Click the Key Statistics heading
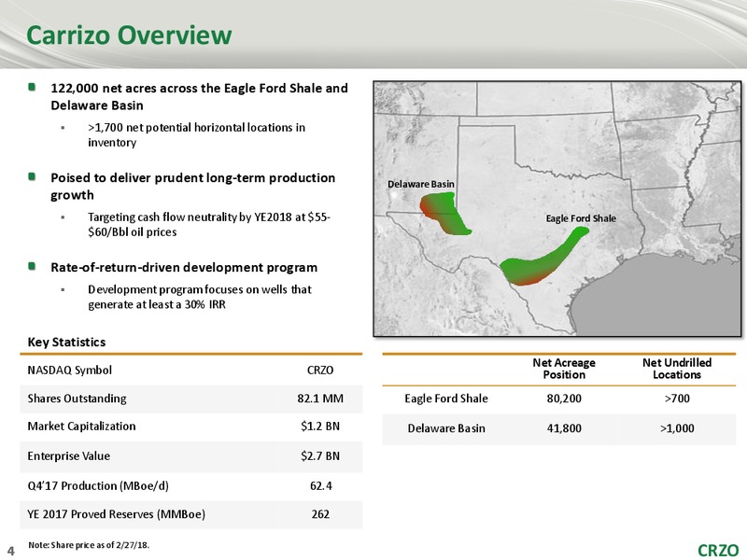Image resolution: width=747 pixels, height=560 pixels. pyautogui.click(x=66, y=342)
